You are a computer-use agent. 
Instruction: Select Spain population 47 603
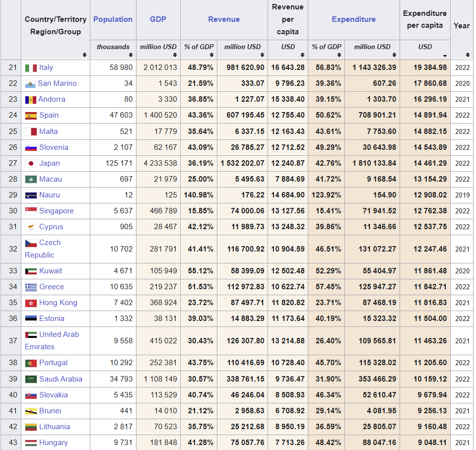click(121, 115)
